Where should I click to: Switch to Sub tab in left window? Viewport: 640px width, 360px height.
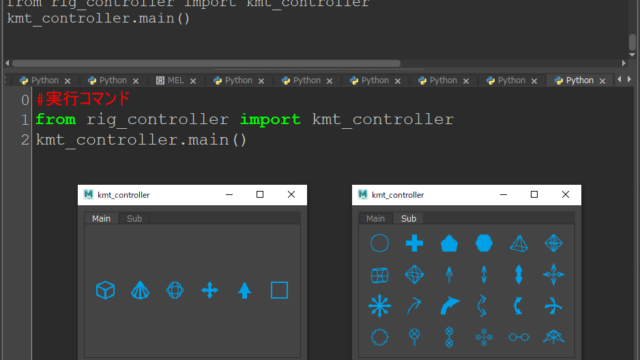[134, 218]
